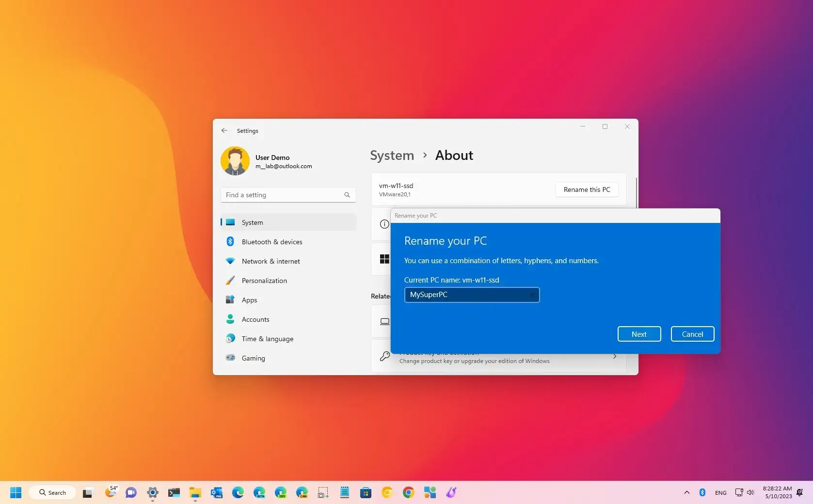Open the Snipping Tool taskbar icon
Viewport: 813px width, 504px height.
323,492
